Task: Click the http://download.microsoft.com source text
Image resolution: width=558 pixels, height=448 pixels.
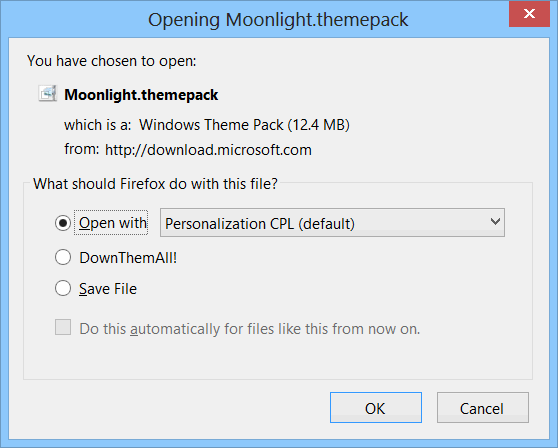Action: pos(208,150)
